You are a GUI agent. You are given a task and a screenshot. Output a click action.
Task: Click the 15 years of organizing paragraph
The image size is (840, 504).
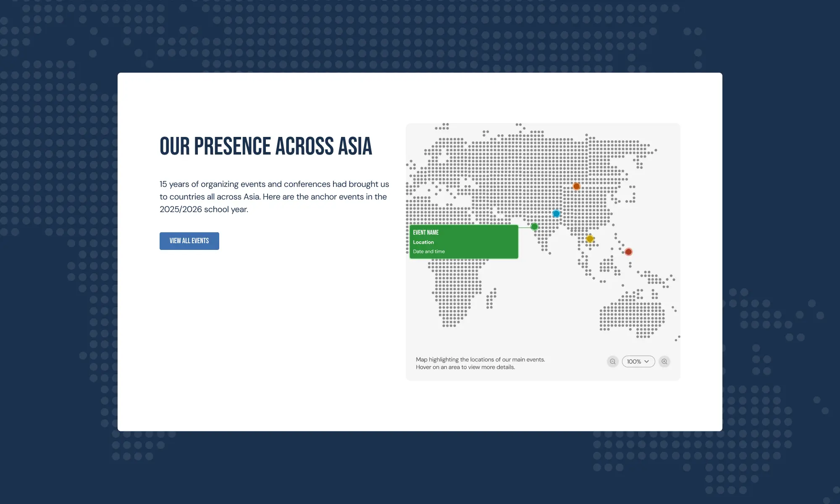(x=274, y=197)
